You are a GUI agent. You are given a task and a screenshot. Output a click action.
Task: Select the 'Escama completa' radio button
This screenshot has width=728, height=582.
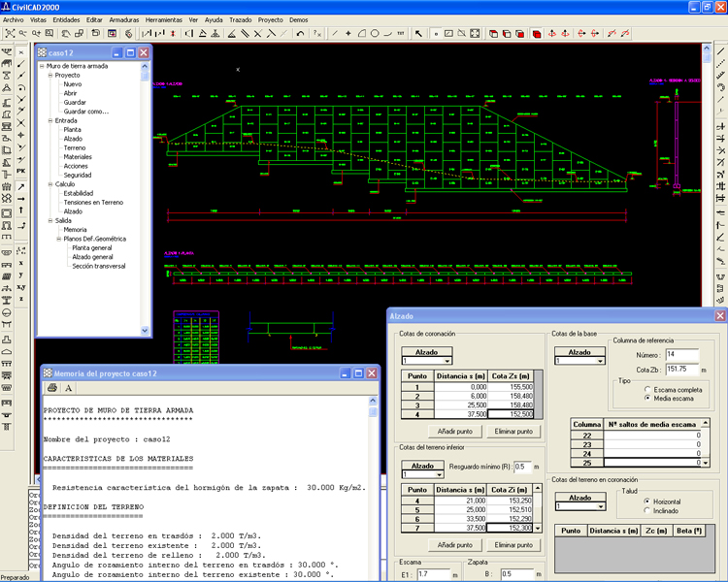[647, 389]
